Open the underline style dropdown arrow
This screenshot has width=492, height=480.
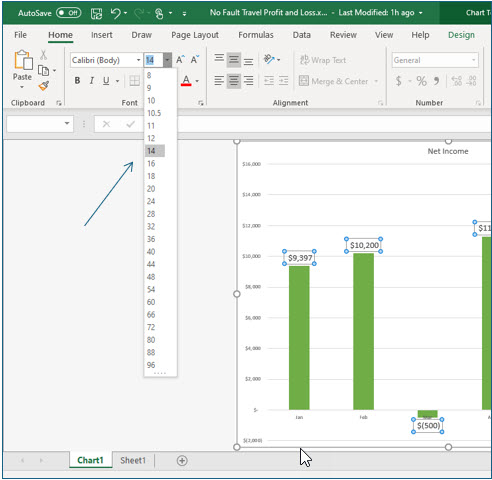117,81
